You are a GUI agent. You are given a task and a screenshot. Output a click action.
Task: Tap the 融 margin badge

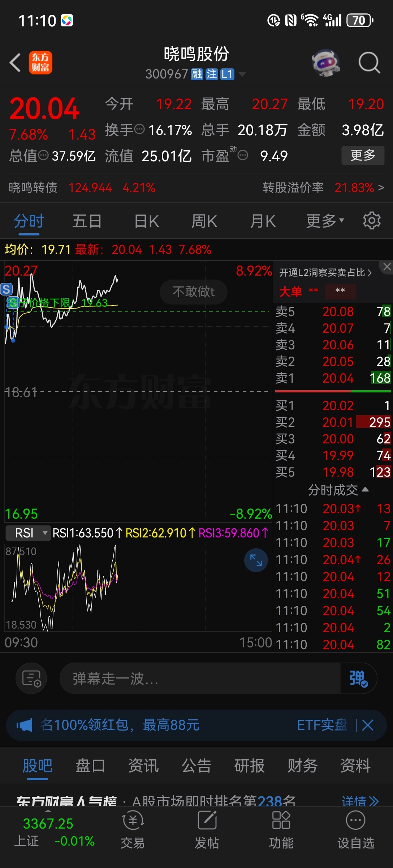point(197,74)
